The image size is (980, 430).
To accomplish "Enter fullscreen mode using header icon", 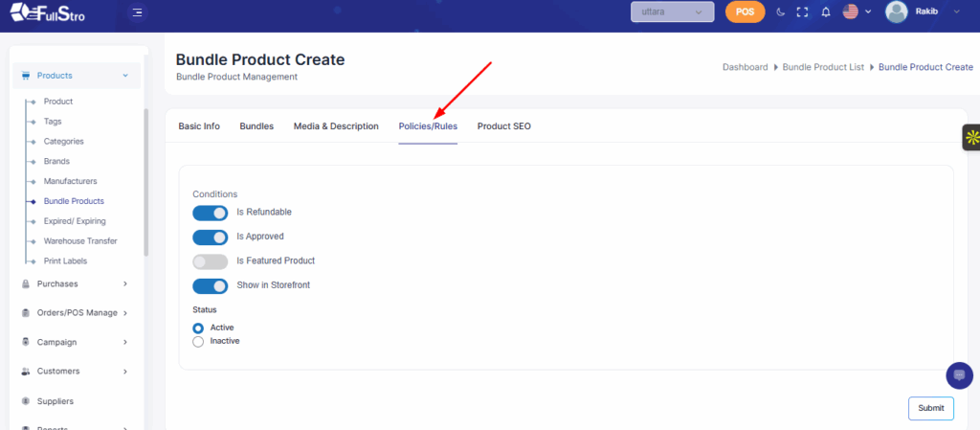I will (802, 12).
